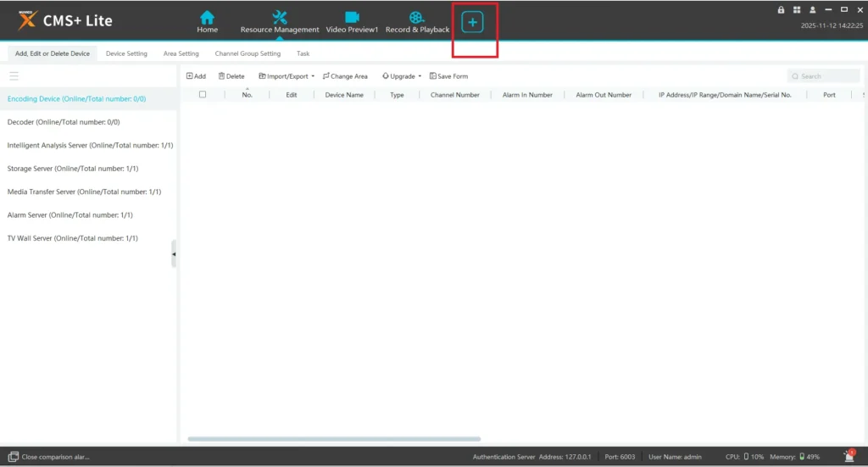Open the grid layout icon in title bar
This screenshot has width=868, height=467.
pyautogui.click(x=797, y=9)
